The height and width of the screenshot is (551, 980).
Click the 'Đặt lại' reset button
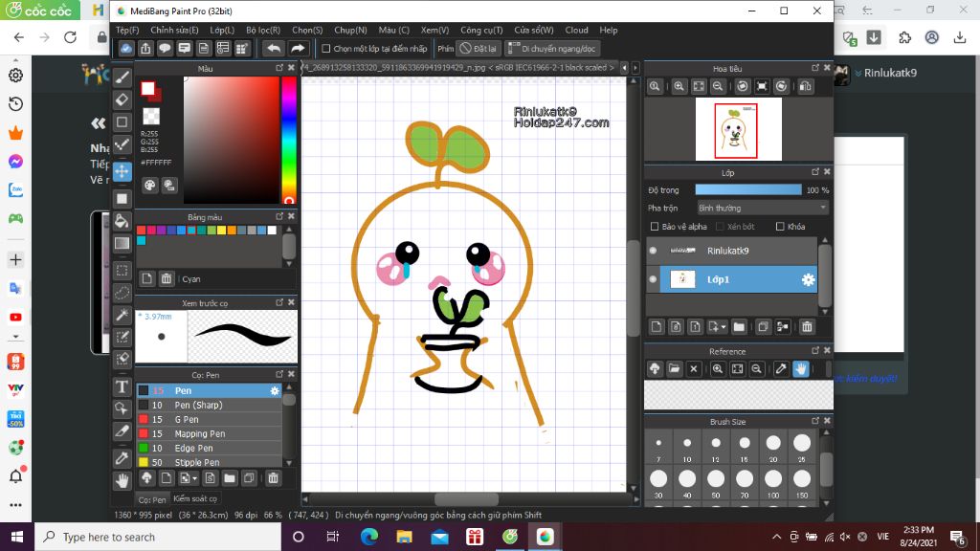(478, 48)
